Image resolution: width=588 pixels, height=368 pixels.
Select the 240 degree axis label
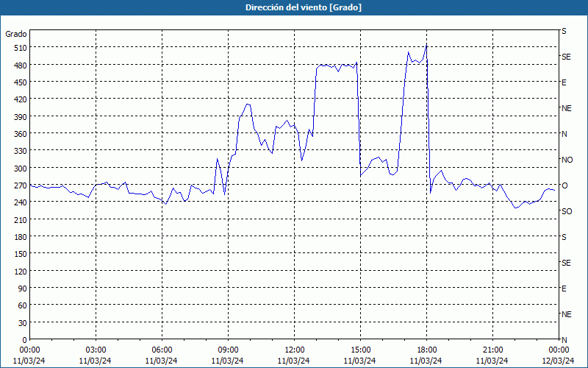click(21, 202)
